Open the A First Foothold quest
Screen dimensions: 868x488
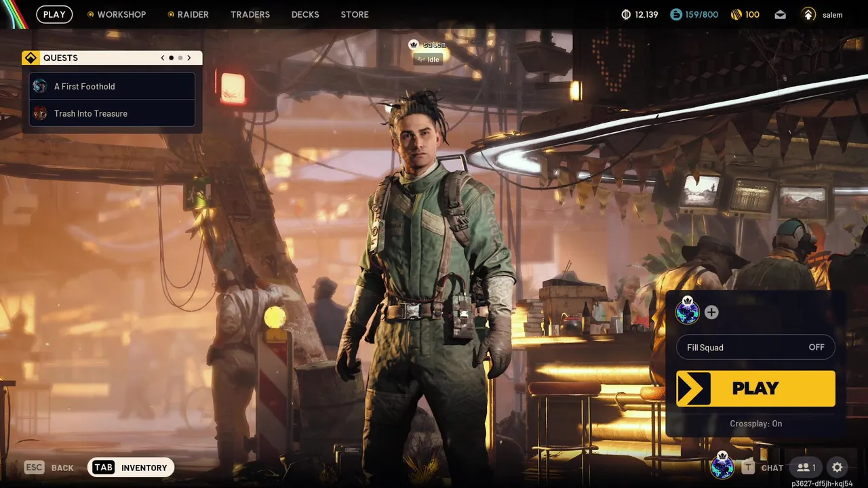click(112, 86)
